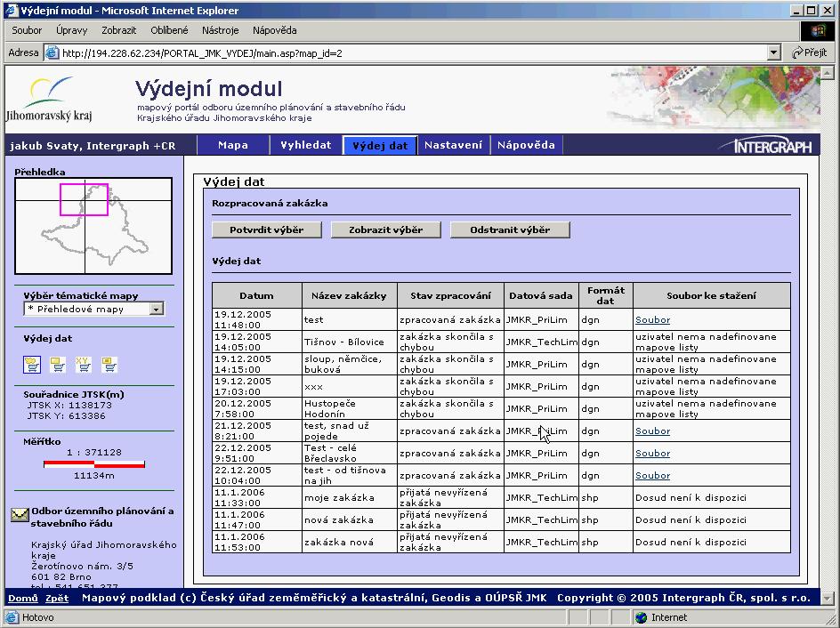Download Soubor for 'test, snad už pojede'

click(x=652, y=431)
